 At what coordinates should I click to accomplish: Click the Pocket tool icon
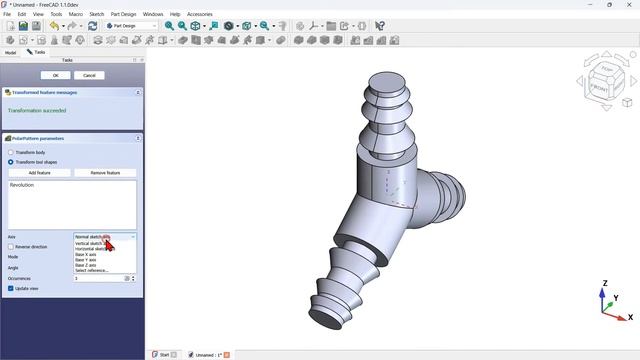183,40
